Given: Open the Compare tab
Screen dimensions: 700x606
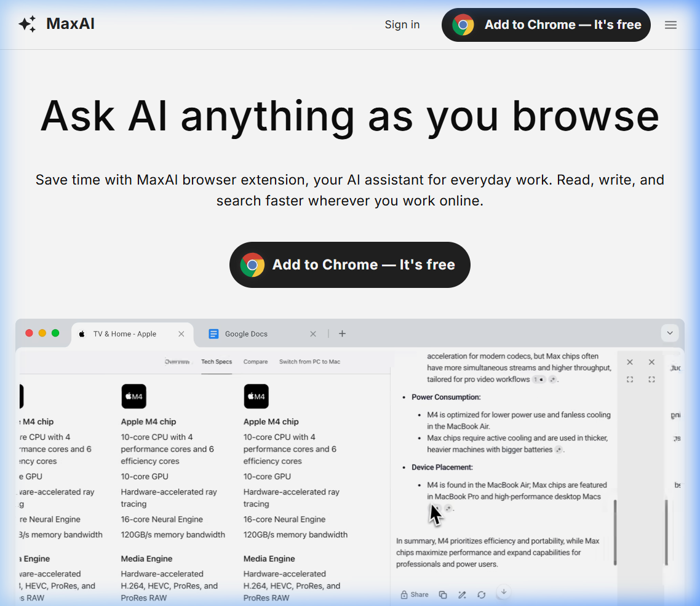Looking at the screenshot, I should 255,362.
